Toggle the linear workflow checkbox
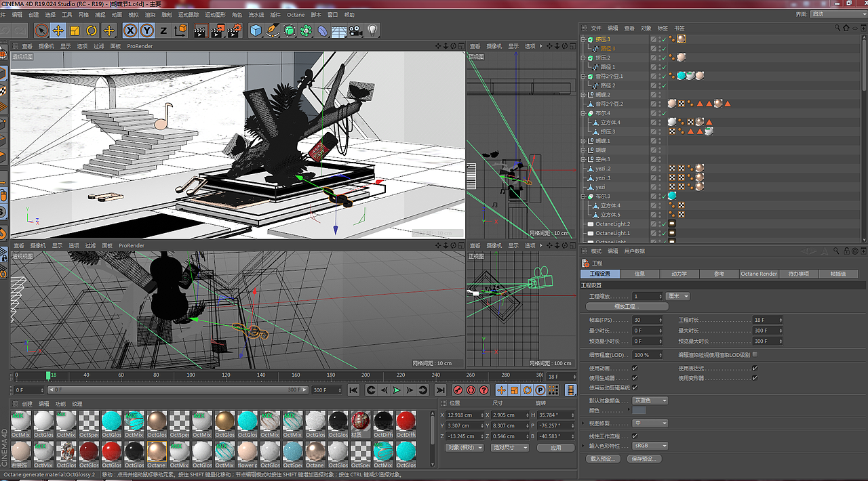Image resolution: width=868 pixels, height=481 pixels. click(635, 436)
